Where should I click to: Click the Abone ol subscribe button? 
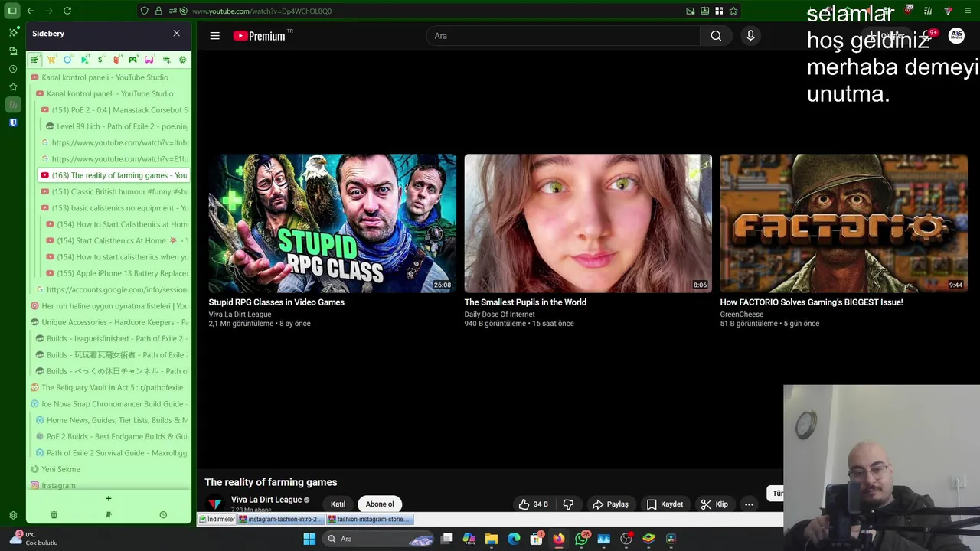380,504
